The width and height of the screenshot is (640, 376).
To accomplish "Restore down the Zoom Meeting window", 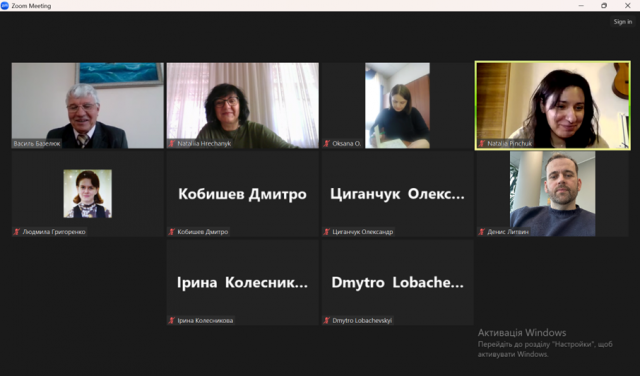I will tap(604, 5).
